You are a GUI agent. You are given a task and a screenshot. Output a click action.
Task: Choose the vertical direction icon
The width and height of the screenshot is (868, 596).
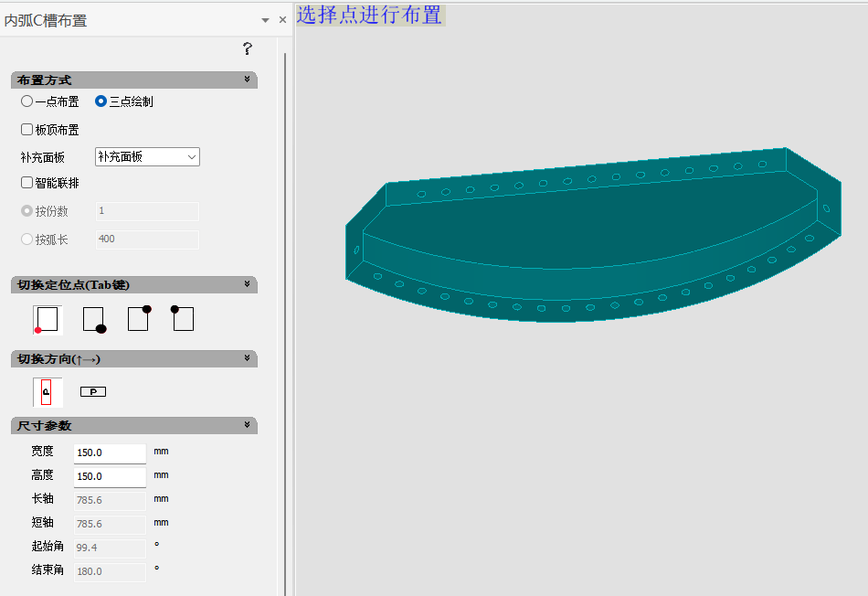point(48,391)
